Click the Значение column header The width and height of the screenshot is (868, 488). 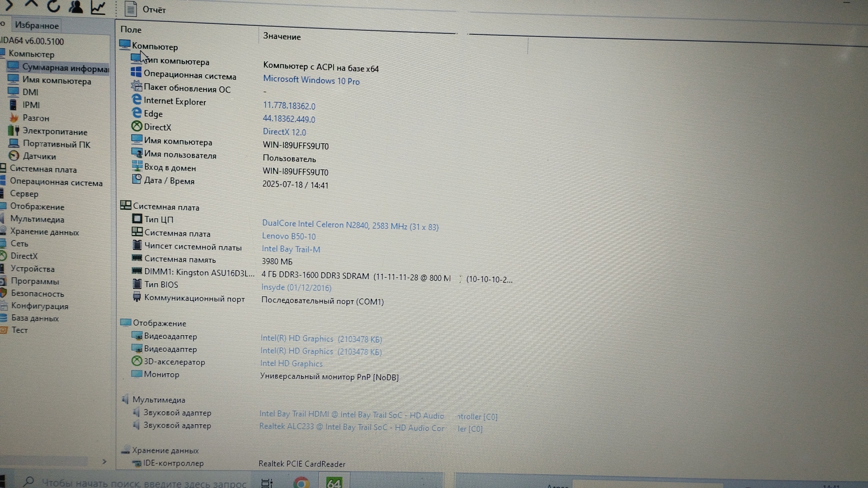click(x=282, y=37)
